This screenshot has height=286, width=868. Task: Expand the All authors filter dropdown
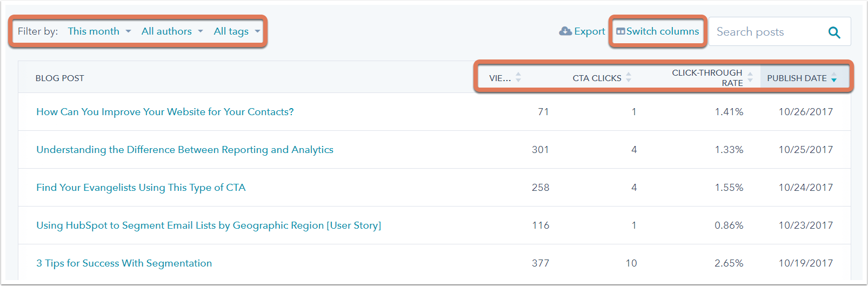point(172,31)
